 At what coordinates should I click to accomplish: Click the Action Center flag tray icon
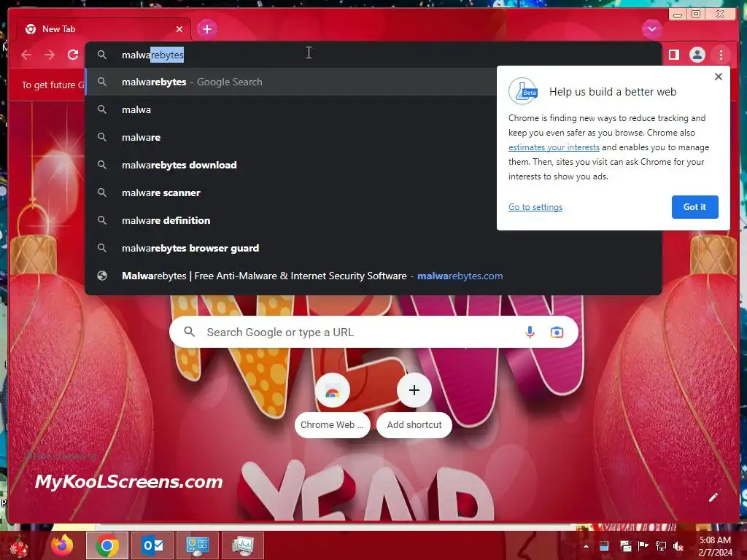point(643,545)
